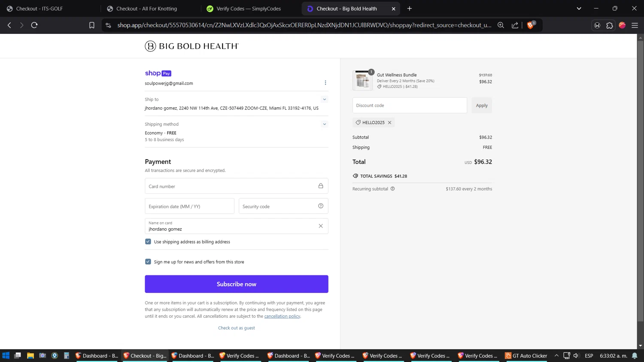Click recurring subtotal info icon
The image size is (644, 362).
click(392, 189)
